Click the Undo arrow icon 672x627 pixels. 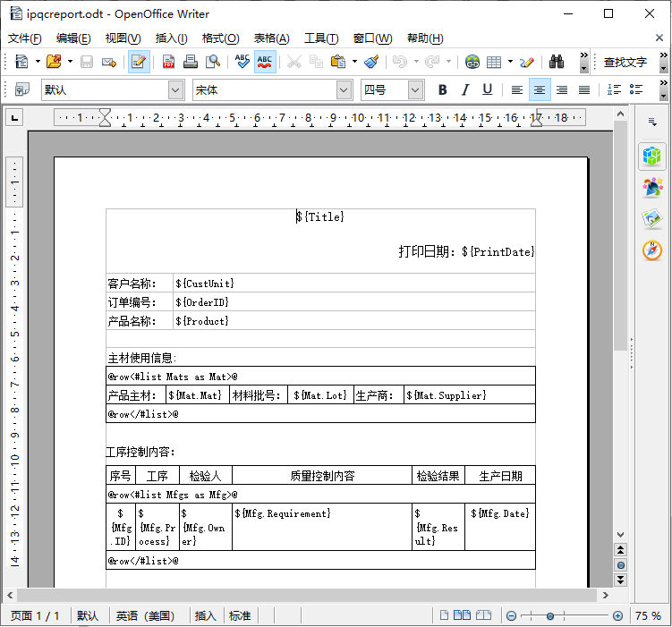(400, 62)
